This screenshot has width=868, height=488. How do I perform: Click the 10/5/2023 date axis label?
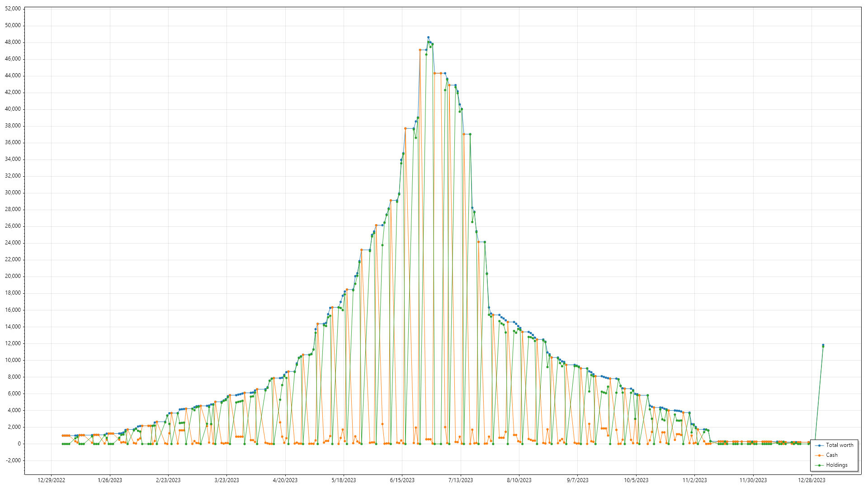(636, 480)
